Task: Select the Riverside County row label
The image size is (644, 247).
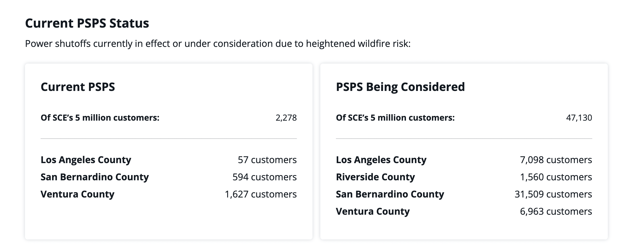Action: coord(375,177)
